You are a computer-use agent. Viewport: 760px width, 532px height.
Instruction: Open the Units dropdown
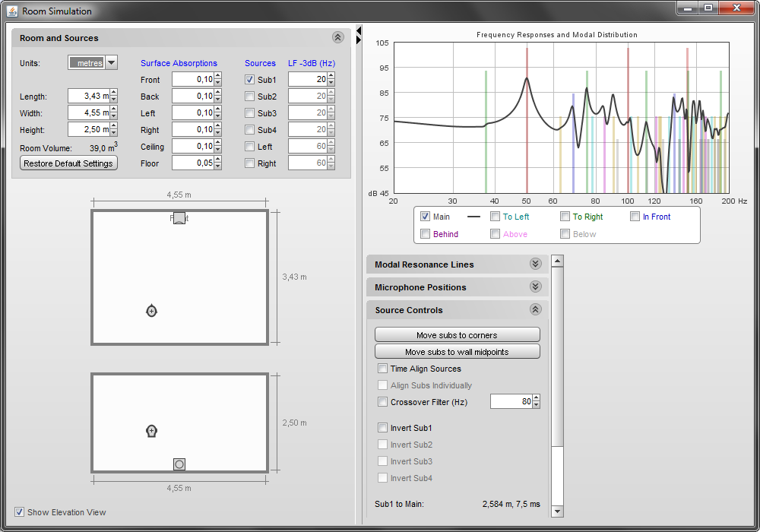[112, 62]
